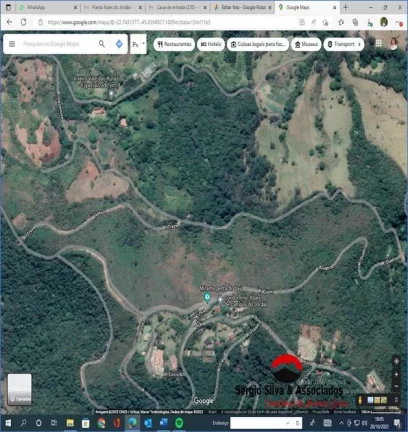Open File Explorer from the taskbar

(x=70, y=423)
